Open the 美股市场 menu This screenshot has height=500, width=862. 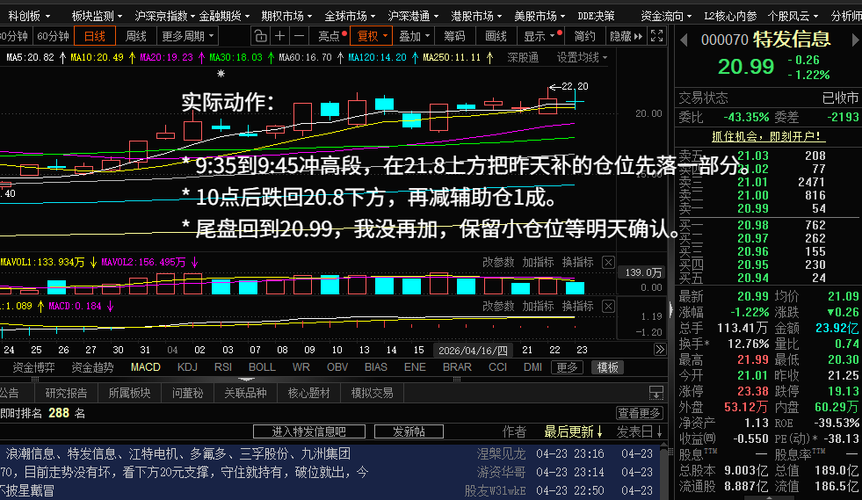click(x=539, y=16)
